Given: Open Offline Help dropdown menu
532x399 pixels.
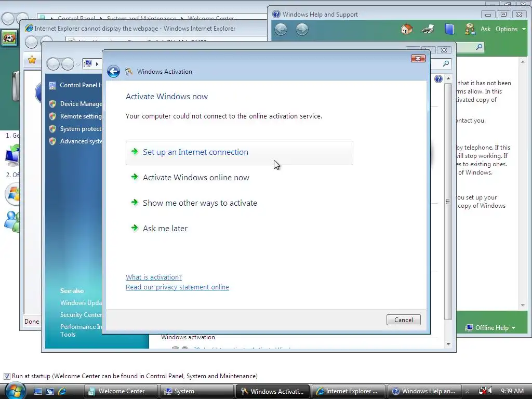Looking at the screenshot, I should pyautogui.click(x=490, y=328).
